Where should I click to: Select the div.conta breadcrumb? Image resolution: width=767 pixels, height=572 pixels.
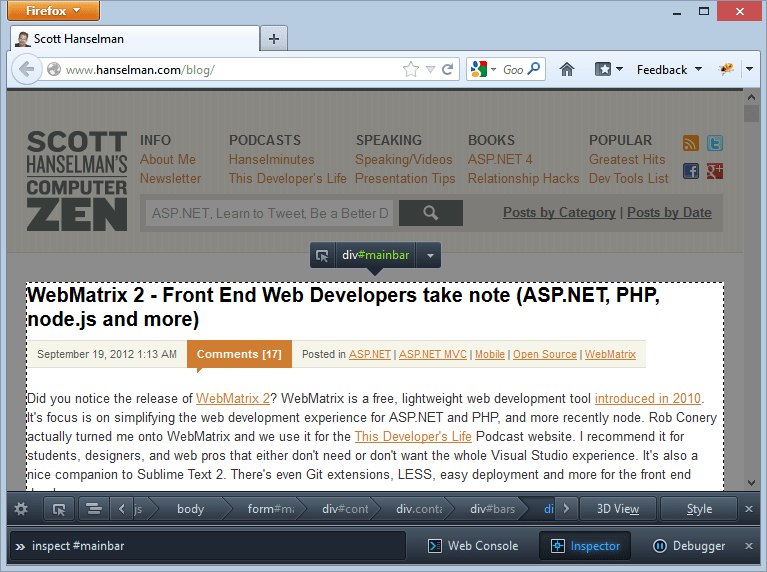coord(419,509)
